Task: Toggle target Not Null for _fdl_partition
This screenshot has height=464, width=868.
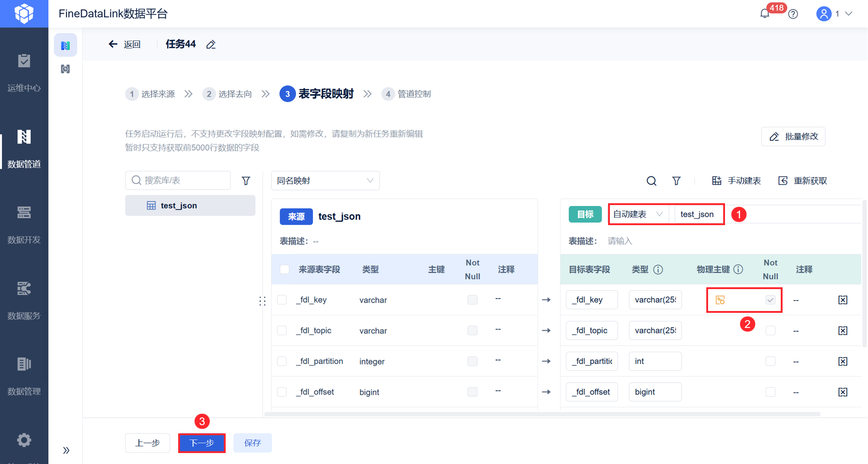Action: click(770, 361)
